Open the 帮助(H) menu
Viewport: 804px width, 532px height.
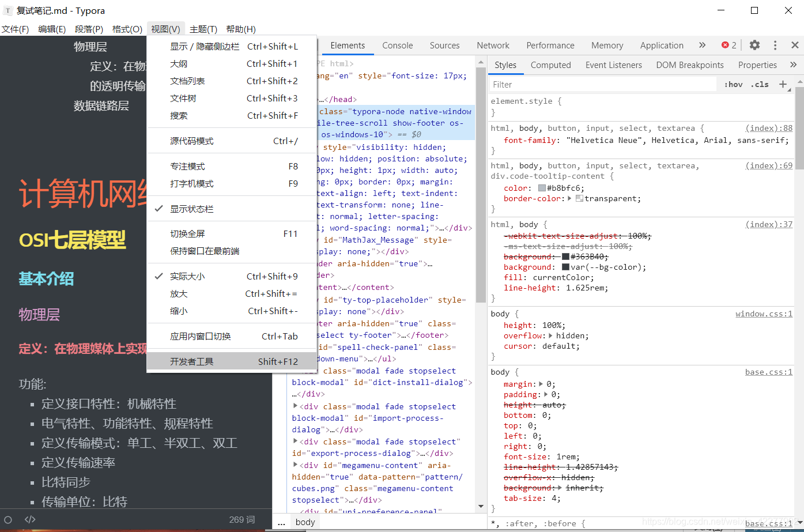click(x=241, y=29)
